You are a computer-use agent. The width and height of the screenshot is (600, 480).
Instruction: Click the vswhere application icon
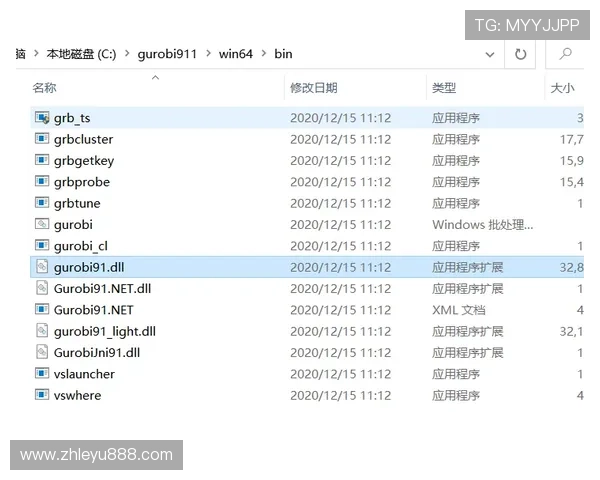pyautogui.click(x=42, y=395)
